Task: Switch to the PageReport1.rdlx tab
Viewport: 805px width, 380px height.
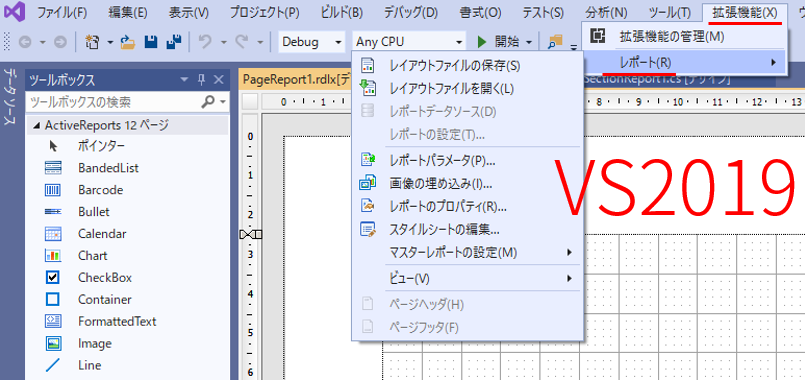Action: tap(296, 79)
